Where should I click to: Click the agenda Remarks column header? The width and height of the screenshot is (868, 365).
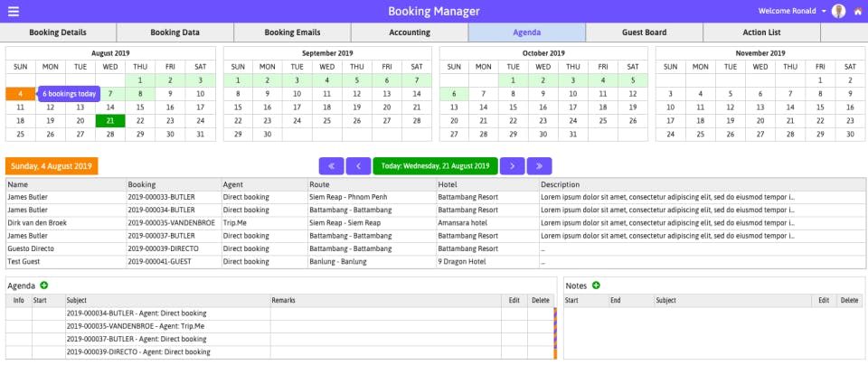coord(386,300)
